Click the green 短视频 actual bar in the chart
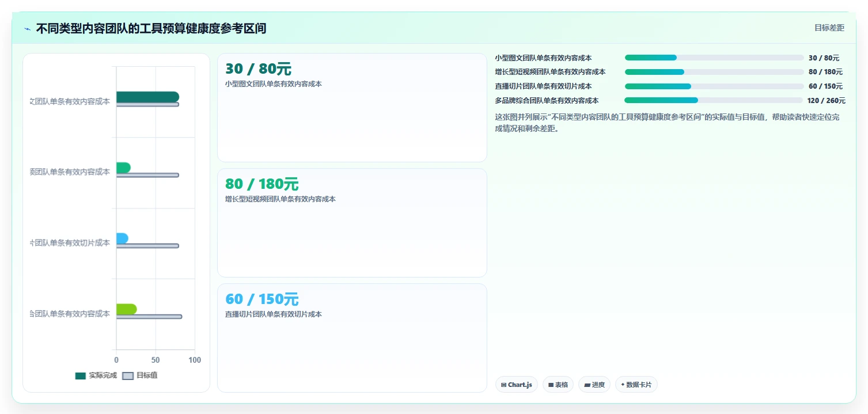Screen dimensions: 868x414 pyautogui.click(x=123, y=168)
